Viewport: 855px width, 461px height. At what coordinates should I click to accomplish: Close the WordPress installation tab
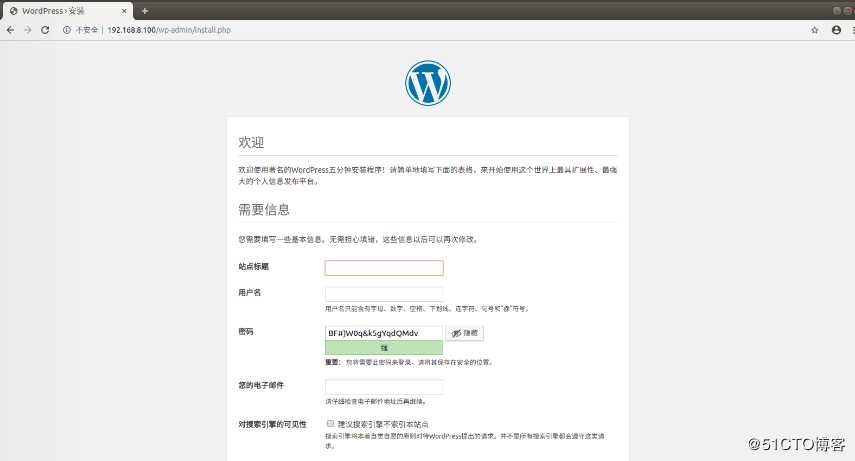[x=124, y=11]
